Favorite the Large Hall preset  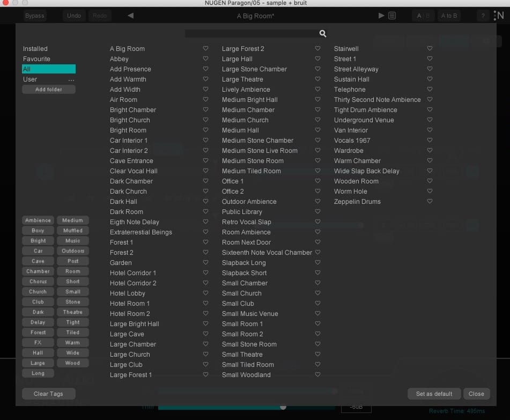pos(317,58)
